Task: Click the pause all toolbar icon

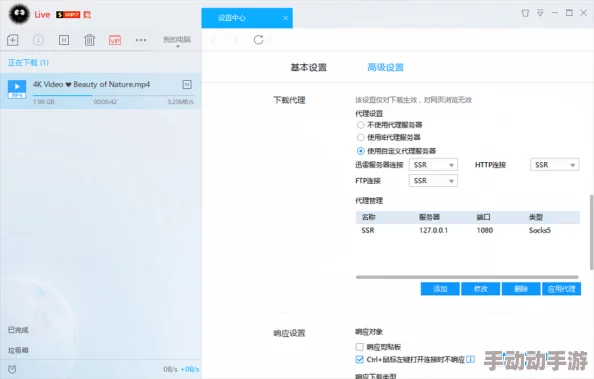Action: pyautogui.click(x=64, y=39)
